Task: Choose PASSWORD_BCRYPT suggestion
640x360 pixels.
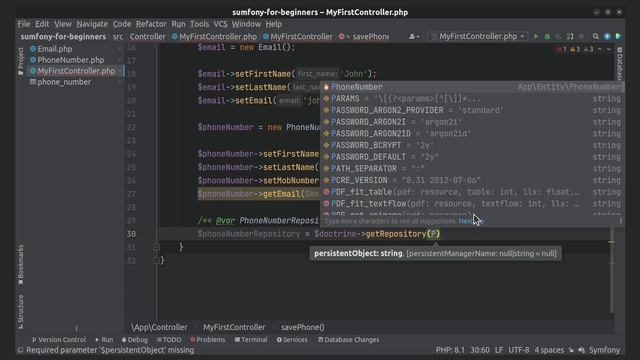Action: (x=472, y=145)
